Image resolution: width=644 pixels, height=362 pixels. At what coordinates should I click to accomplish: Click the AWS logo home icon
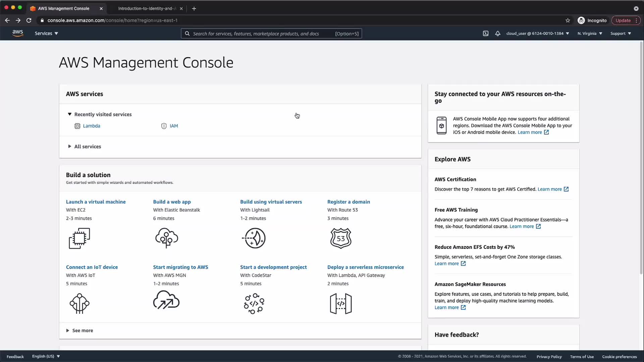tap(17, 33)
